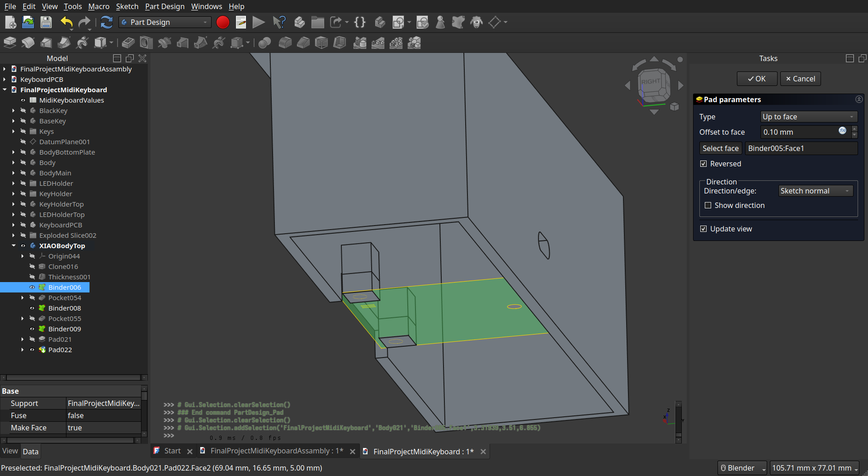Screen dimensions: 868x476
Task: Switch to the View property tab
Action: pyautogui.click(x=10, y=451)
